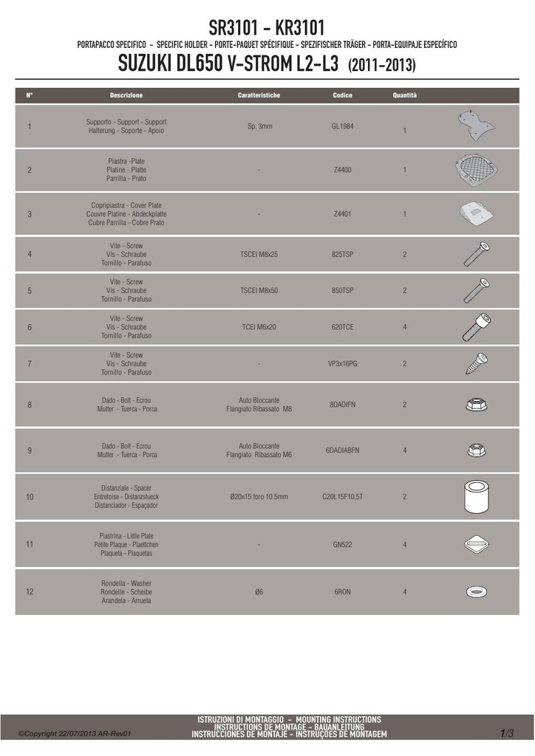Click the GL1984 support bracket image
This screenshot has height=756, width=535.
coord(477,126)
